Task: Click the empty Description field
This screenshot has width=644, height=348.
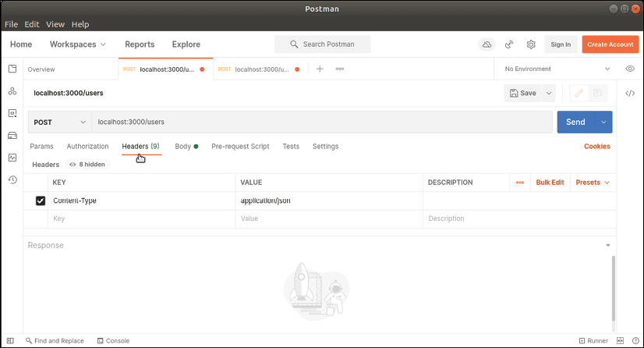Action: pos(519,218)
